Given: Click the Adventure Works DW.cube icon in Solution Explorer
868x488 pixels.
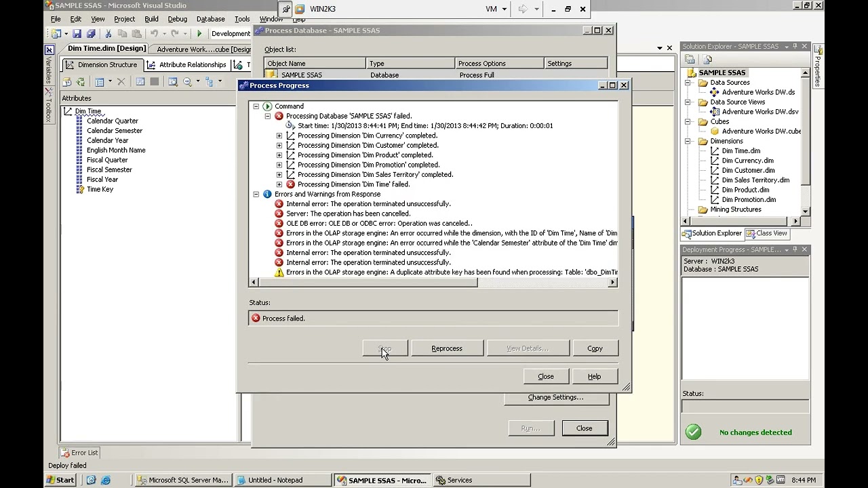Looking at the screenshot, I should coord(714,131).
